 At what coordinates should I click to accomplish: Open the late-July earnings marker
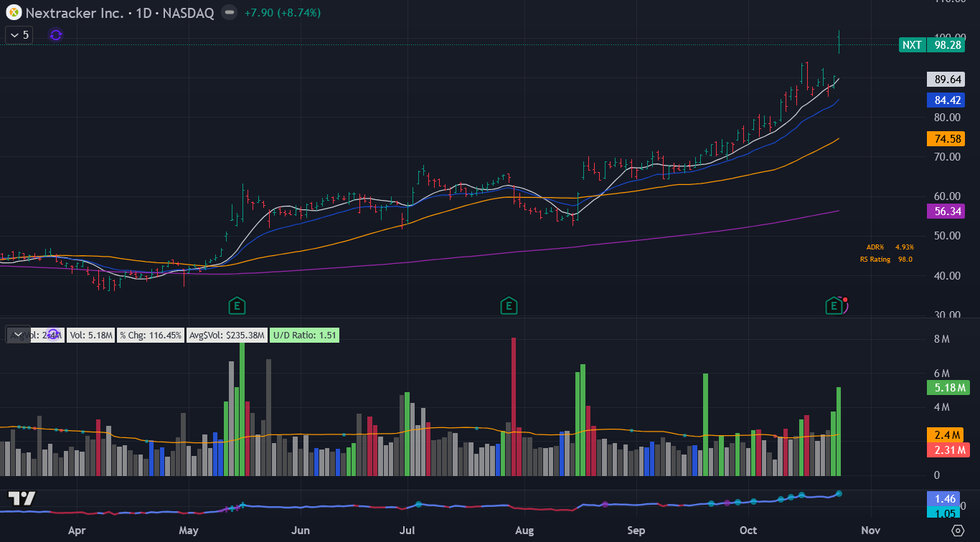[x=508, y=307]
